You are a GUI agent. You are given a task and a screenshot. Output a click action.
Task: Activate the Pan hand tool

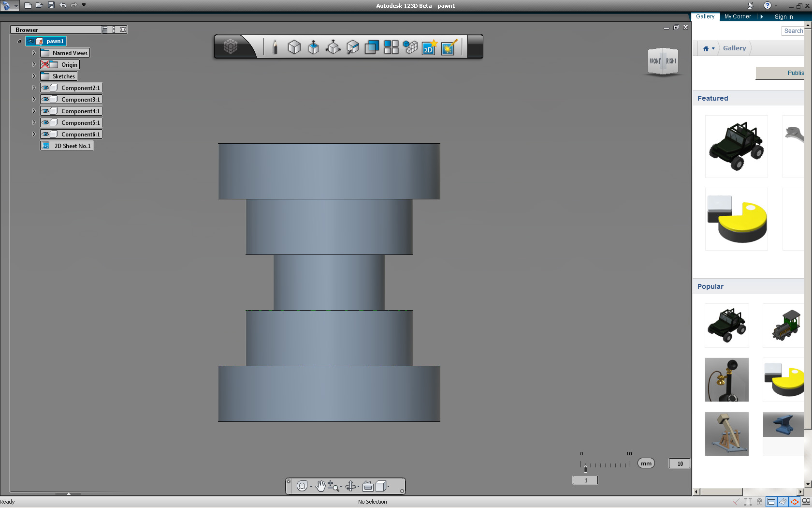point(320,486)
